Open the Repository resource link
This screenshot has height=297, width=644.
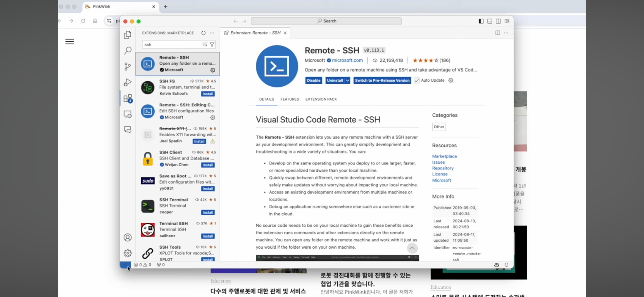pyautogui.click(x=443, y=168)
